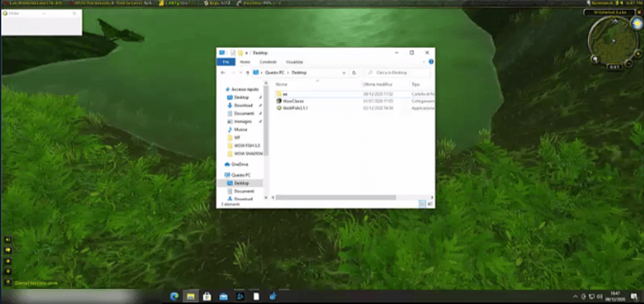Click the volume icon in the system tray
644x304 pixels.
600,296
